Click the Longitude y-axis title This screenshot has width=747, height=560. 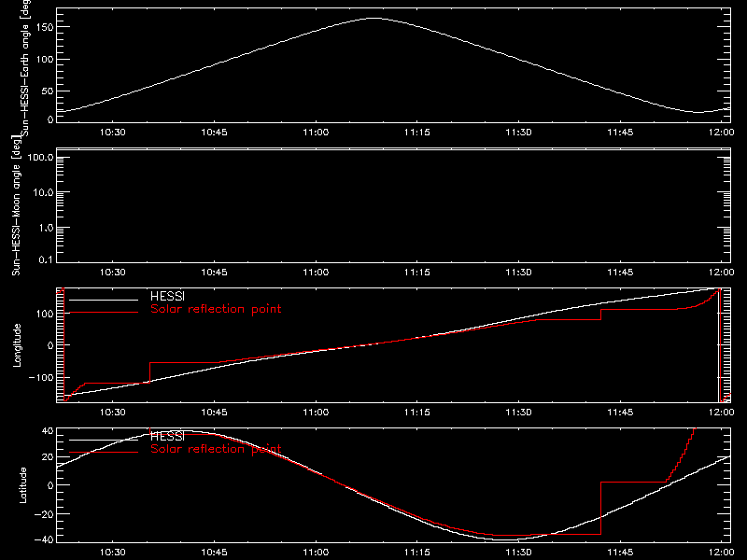click(x=17, y=345)
